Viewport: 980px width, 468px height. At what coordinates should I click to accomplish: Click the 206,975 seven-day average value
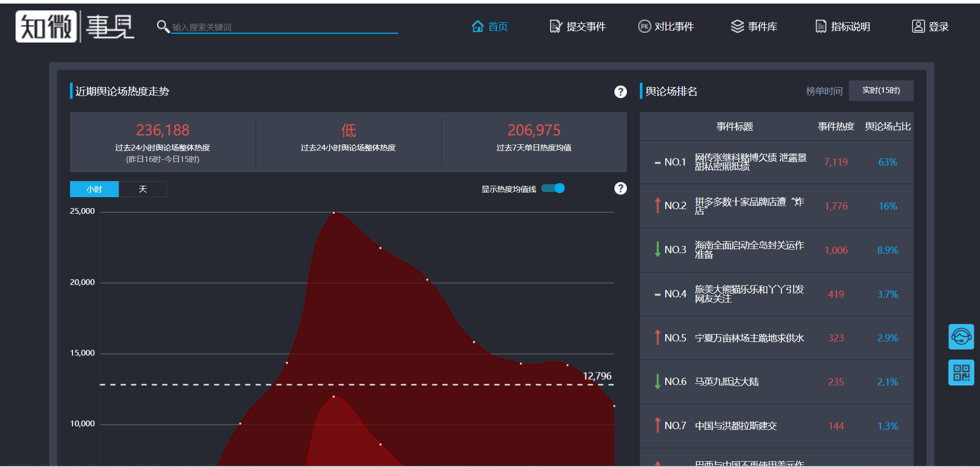click(534, 130)
